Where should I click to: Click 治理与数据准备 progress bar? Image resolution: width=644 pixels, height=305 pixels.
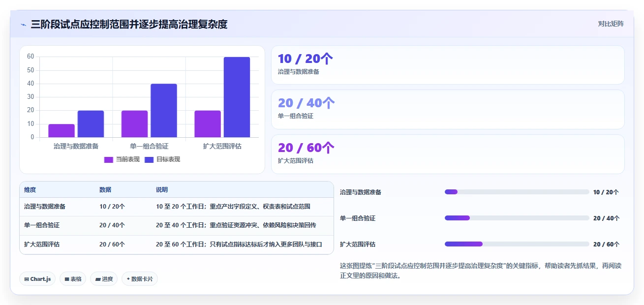pos(517,192)
